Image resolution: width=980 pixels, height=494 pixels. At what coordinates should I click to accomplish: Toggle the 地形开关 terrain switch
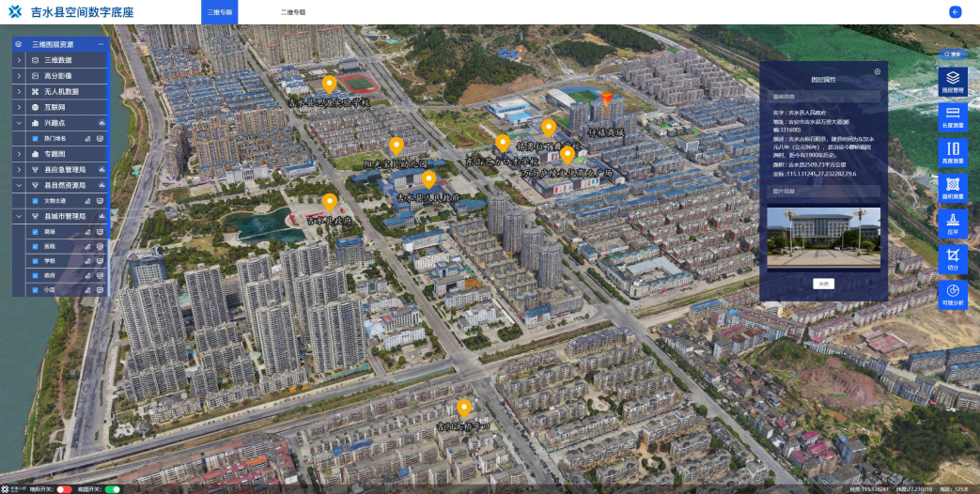(65, 489)
